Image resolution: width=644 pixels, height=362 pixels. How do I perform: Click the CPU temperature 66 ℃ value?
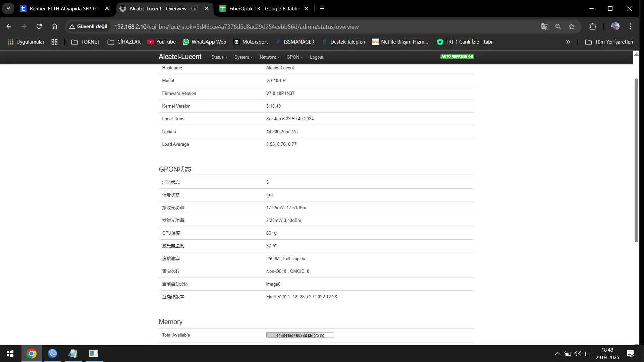[x=272, y=233]
